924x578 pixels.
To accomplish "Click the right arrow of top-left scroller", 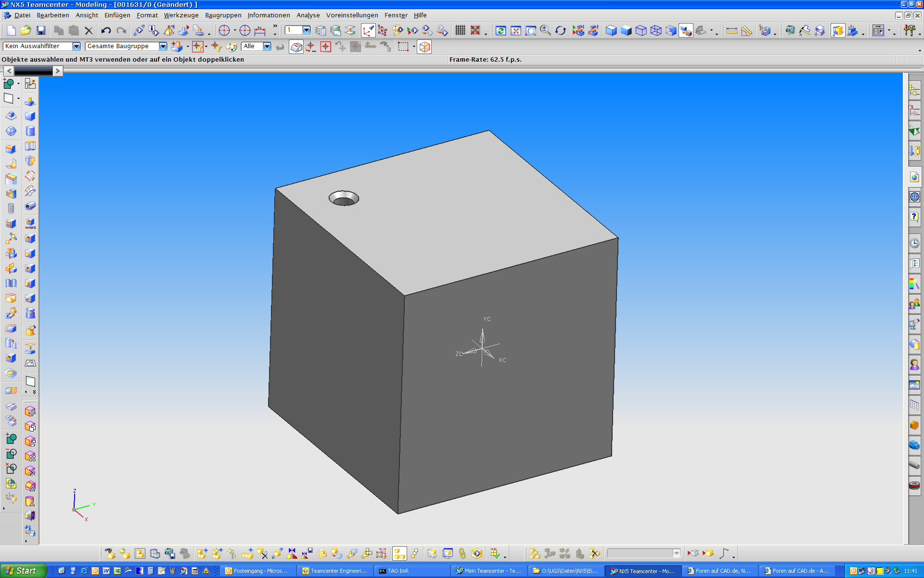I will (57, 71).
